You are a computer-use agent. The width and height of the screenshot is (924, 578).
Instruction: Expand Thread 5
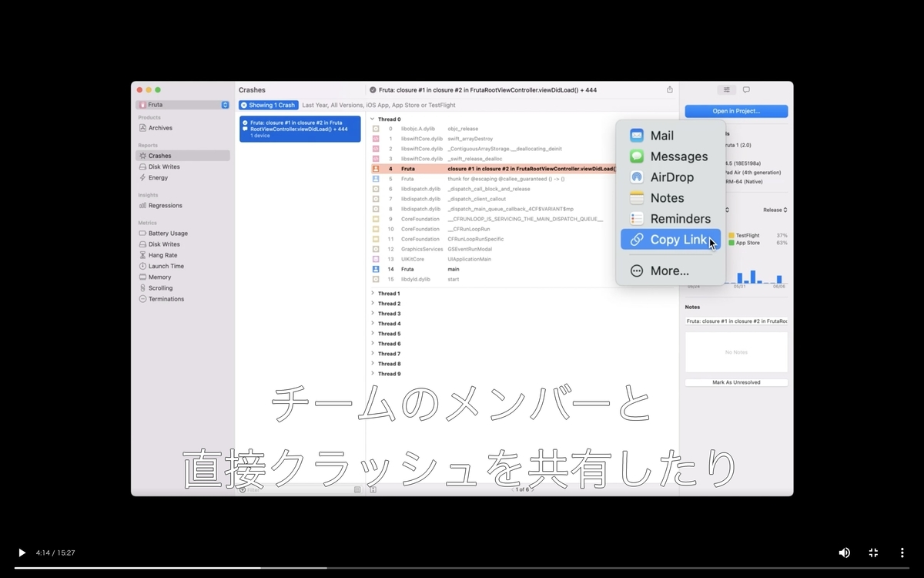(373, 334)
